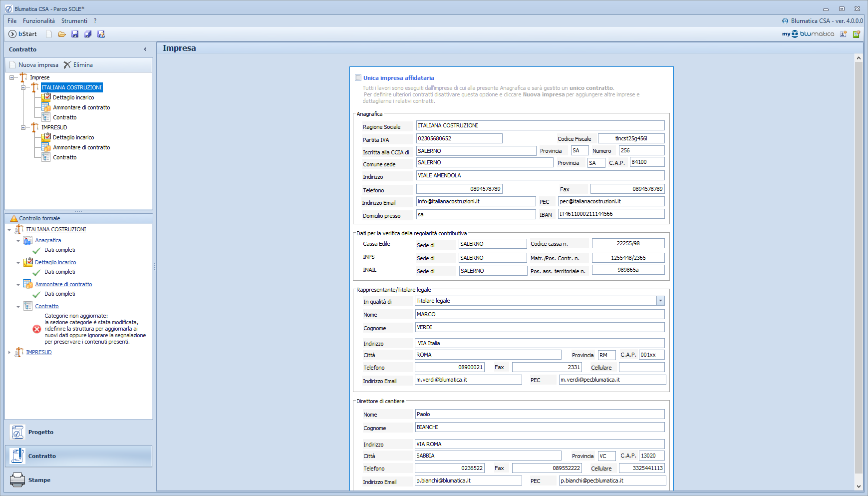
Task: Click the open folder toolbar icon
Action: click(62, 34)
